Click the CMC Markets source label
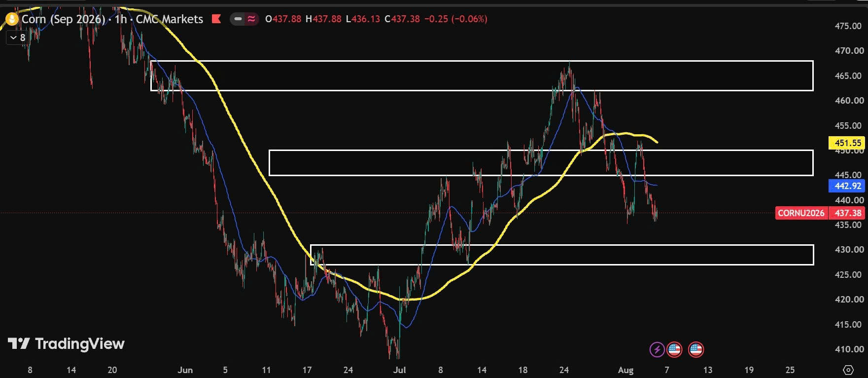This screenshot has height=378, width=868. (169, 19)
